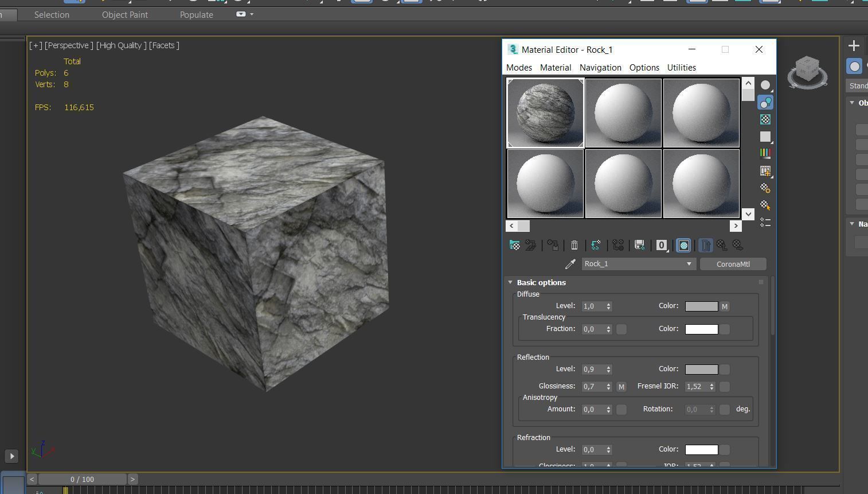This screenshot has height=494, width=868.
Task: Toggle Show Shaded Material in Viewport
Action: pos(683,246)
